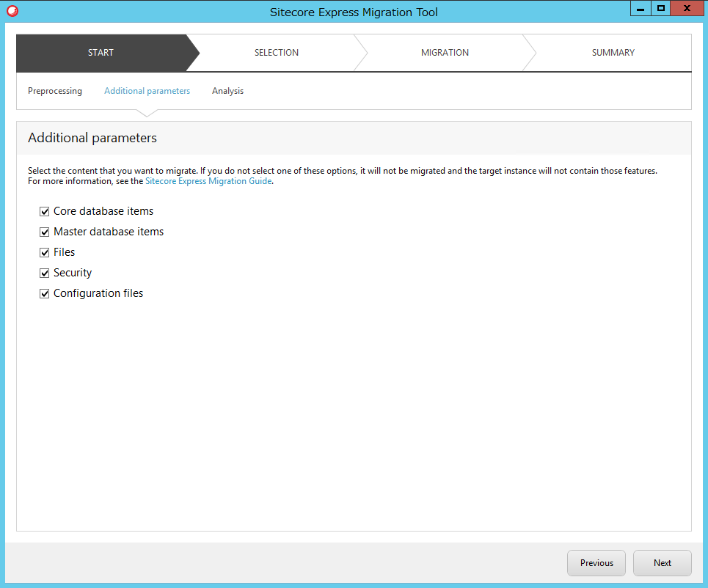Image resolution: width=708 pixels, height=588 pixels.
Task: Switch to Preprocessing sub-step
Action: coord(55,91)
